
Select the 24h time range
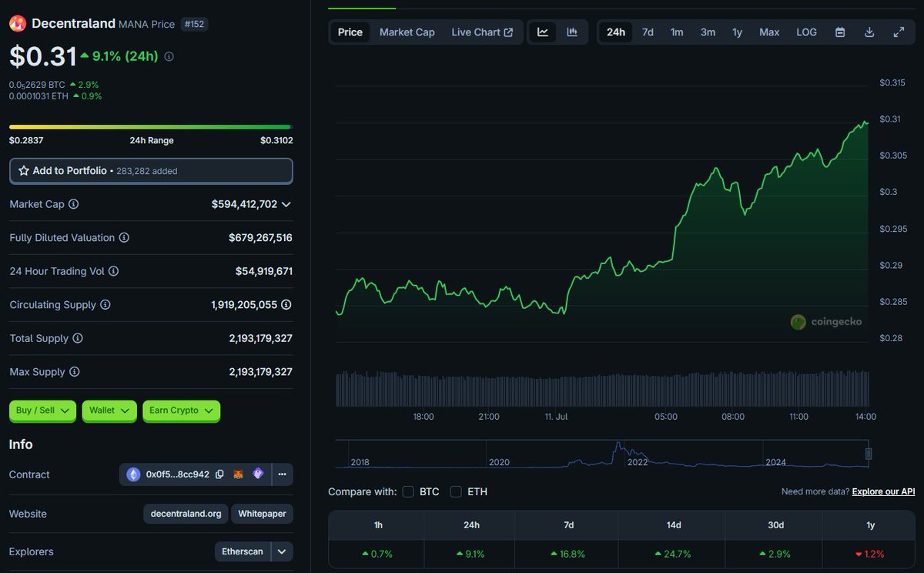pos(616,32)
